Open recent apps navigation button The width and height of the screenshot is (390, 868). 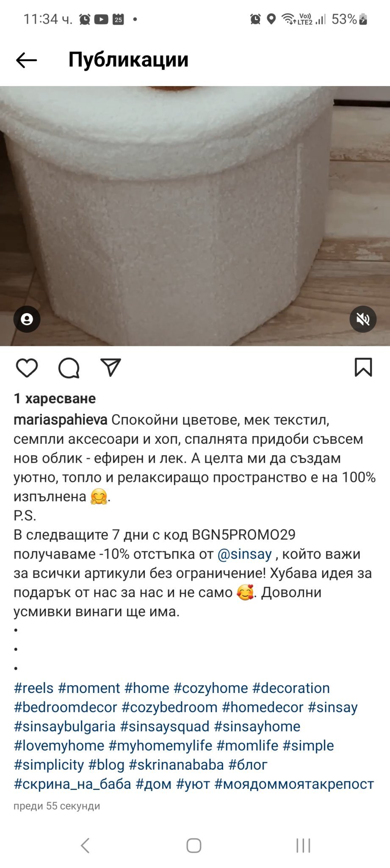303,845
